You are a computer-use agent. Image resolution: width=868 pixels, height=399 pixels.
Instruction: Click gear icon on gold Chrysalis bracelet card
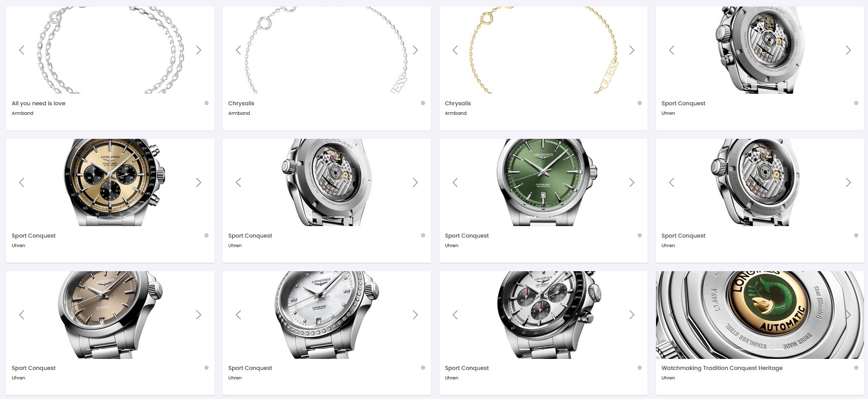point(639,103)
